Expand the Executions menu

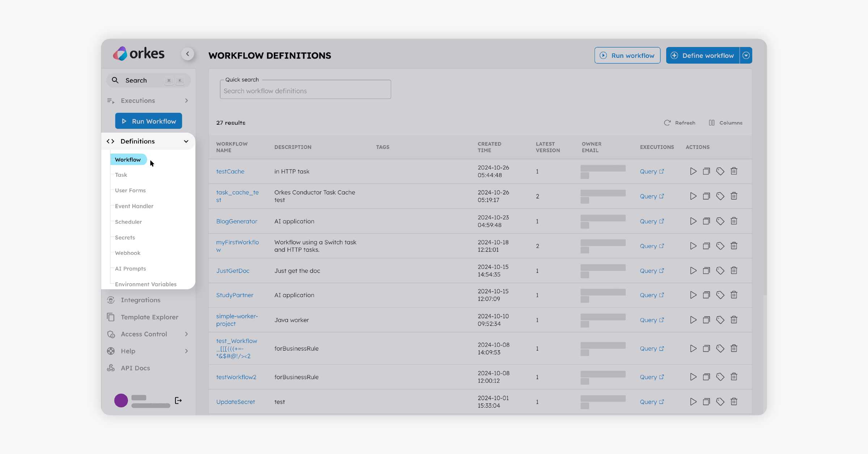click(x=148, y=100)
